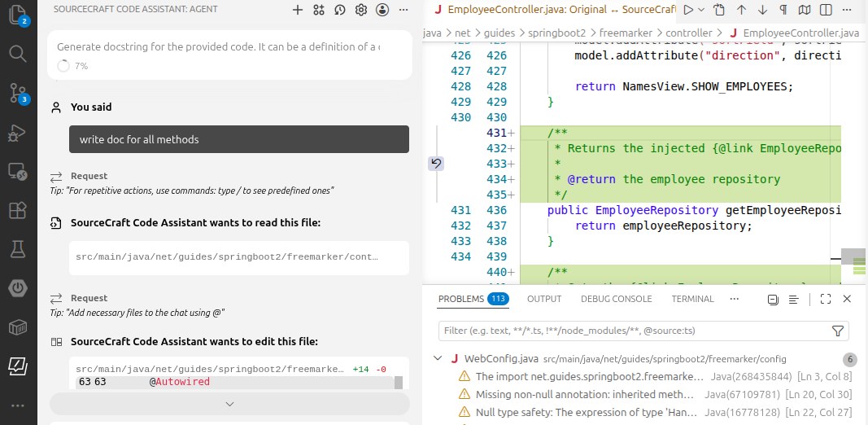Click the 113 problems count badge

point(498,299)
